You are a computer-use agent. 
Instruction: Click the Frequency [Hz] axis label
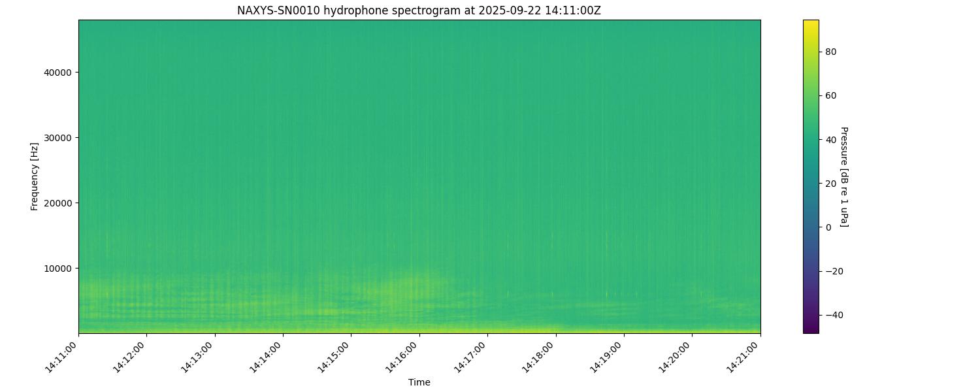click(x=35, y=176)
